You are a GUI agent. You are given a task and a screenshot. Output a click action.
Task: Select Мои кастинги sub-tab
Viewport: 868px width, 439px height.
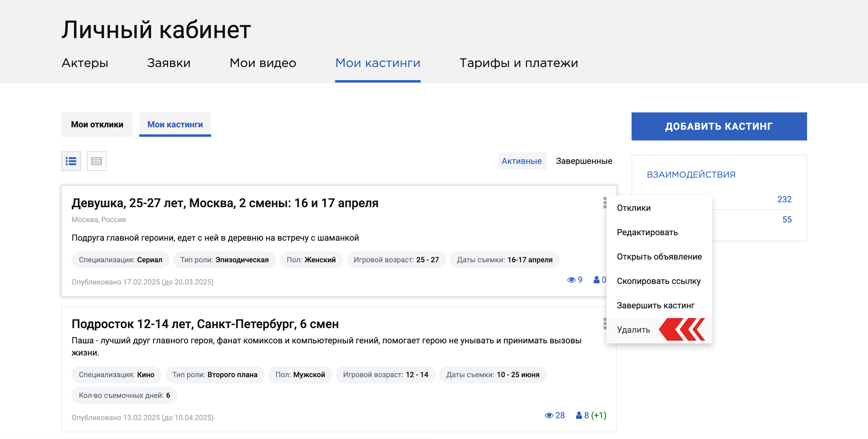click(175, 124)
